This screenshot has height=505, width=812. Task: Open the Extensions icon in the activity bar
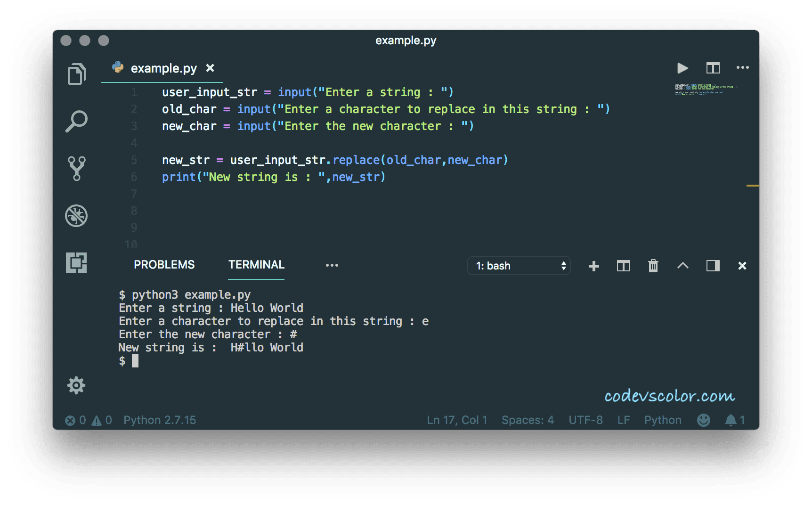pos(76,263)
